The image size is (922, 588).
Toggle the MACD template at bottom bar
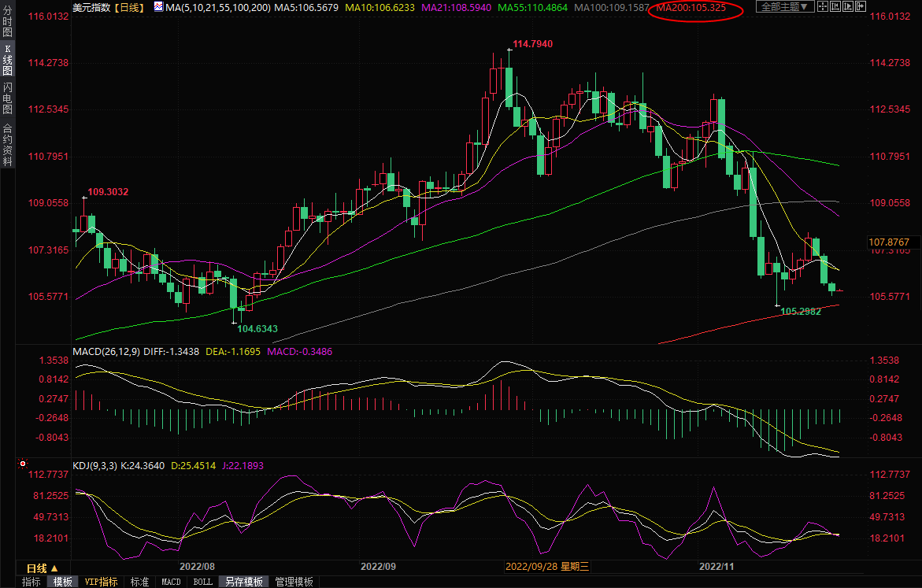click(171, 582)
